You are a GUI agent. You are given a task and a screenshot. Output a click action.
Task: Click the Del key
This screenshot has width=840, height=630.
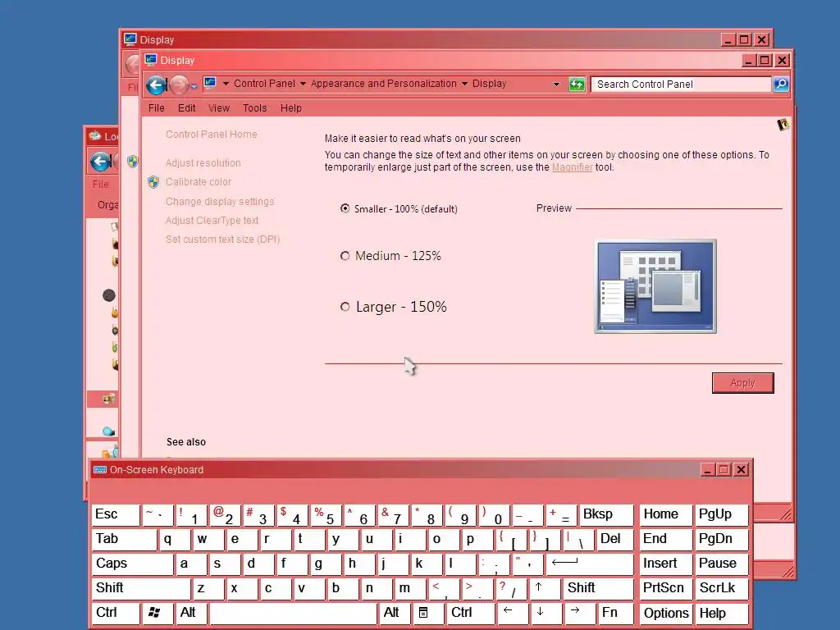click(x=614, y=540)
